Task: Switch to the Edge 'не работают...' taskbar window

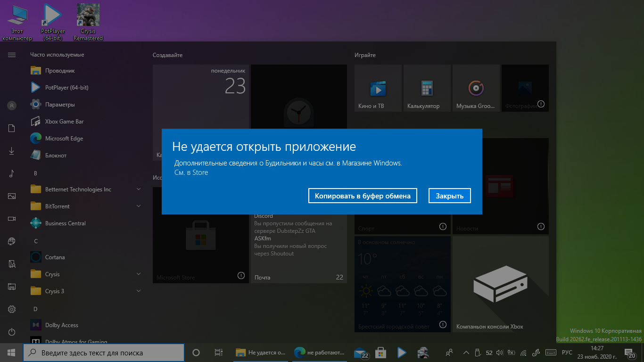Action: (x=319, y=353)
